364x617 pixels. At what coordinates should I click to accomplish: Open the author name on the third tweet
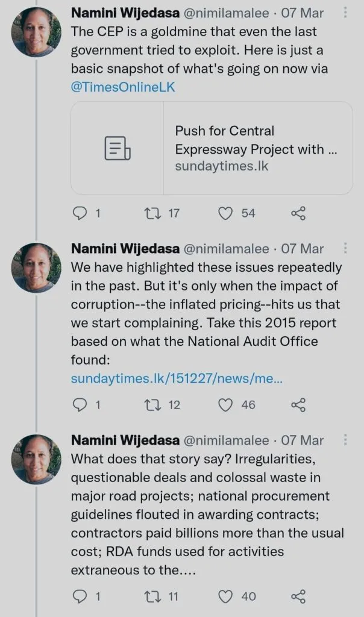coord(124,440)
